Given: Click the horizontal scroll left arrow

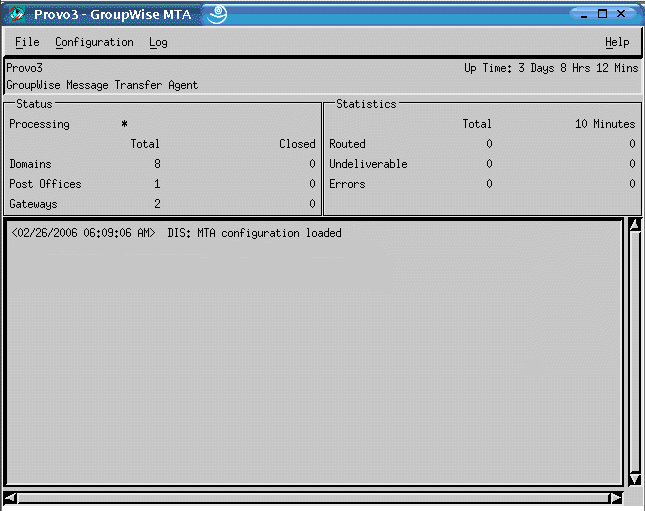Looking at the screenshot, I should point(10,498).
